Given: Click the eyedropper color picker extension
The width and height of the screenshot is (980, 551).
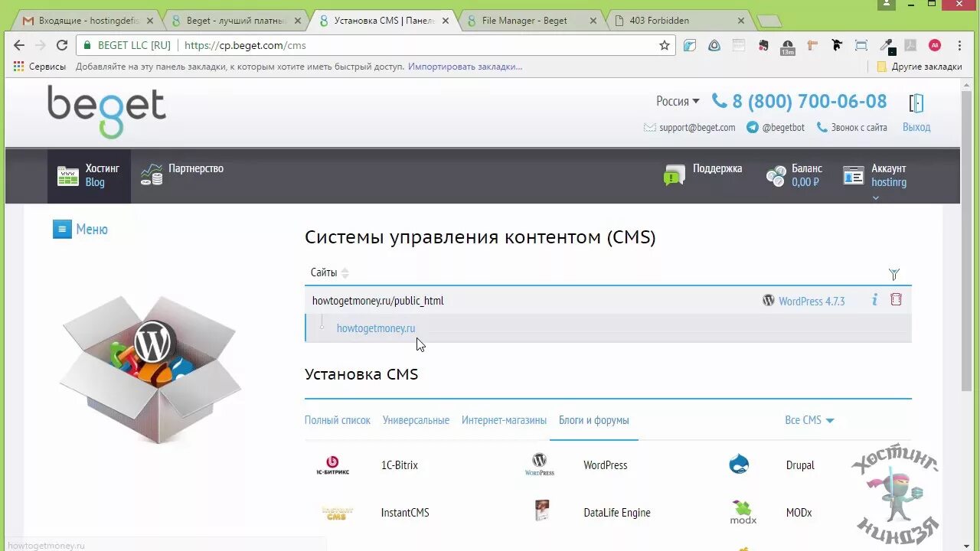Looking at the screenshot, I should (x=887, y=45).
